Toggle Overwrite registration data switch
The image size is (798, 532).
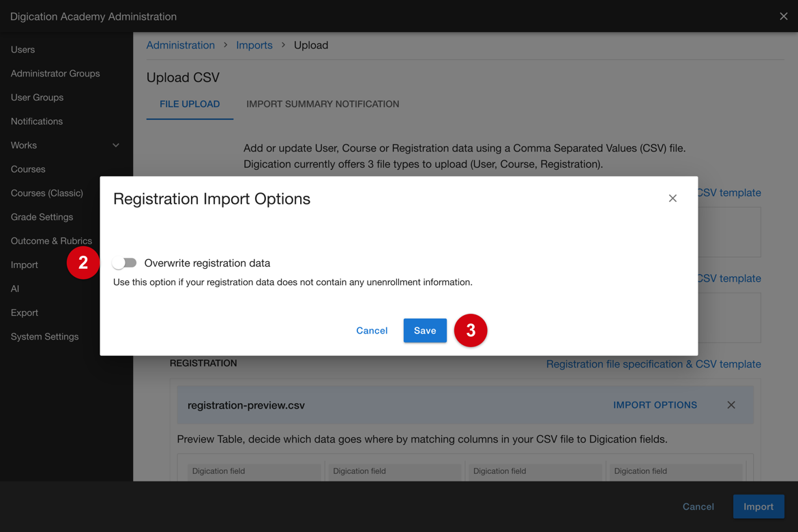125,263
